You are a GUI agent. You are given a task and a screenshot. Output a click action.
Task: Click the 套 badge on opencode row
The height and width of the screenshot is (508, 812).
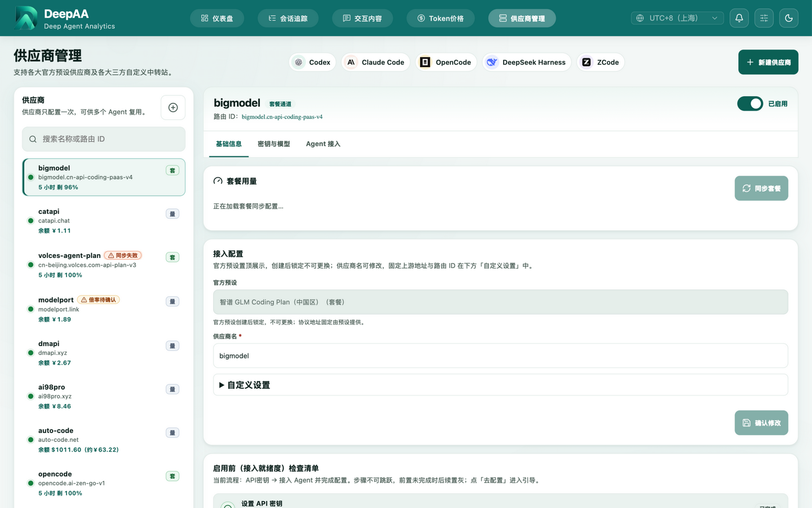pyautogui.click(x=173, y=476)
